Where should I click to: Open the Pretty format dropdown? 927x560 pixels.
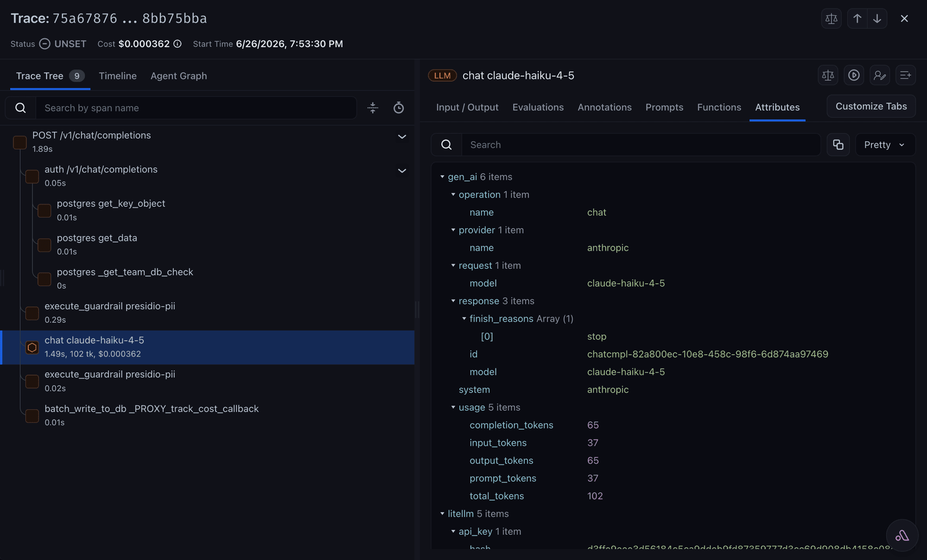coord(885,145)
